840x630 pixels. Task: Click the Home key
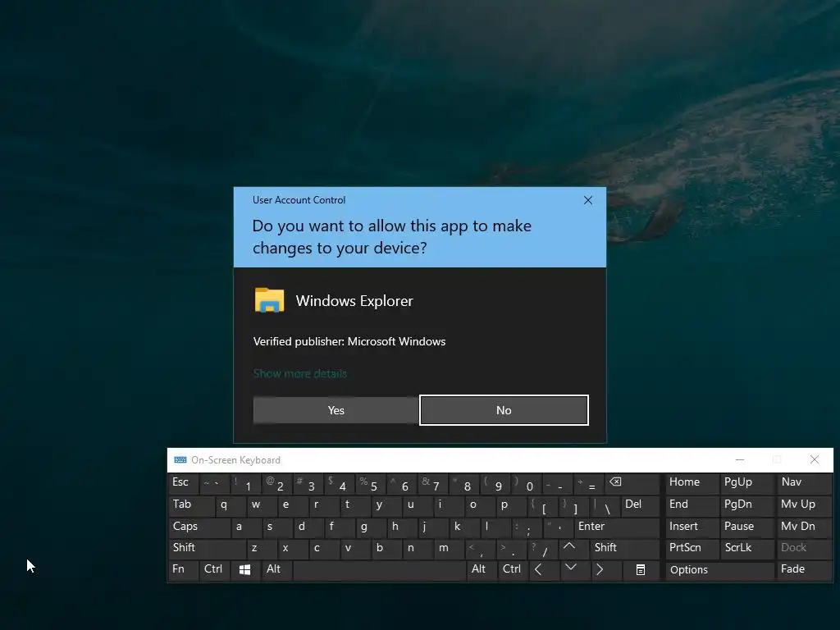tap(692, 483)
